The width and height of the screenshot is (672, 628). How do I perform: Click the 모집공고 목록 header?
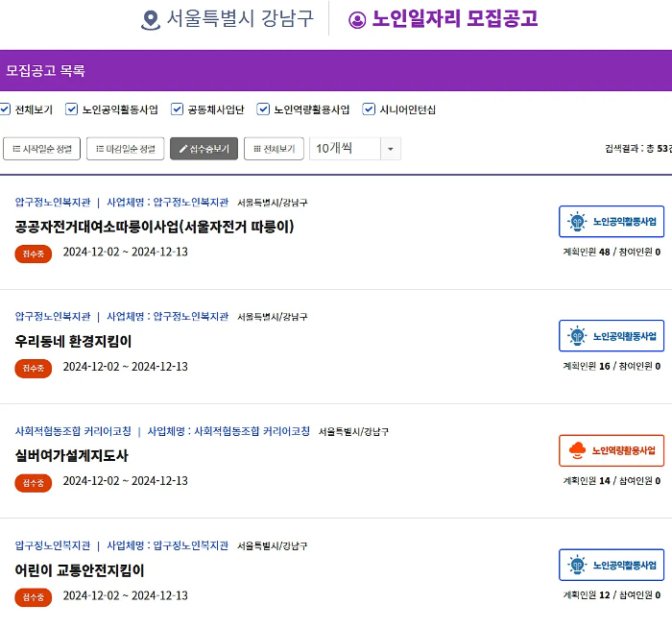tap(45, 70)
